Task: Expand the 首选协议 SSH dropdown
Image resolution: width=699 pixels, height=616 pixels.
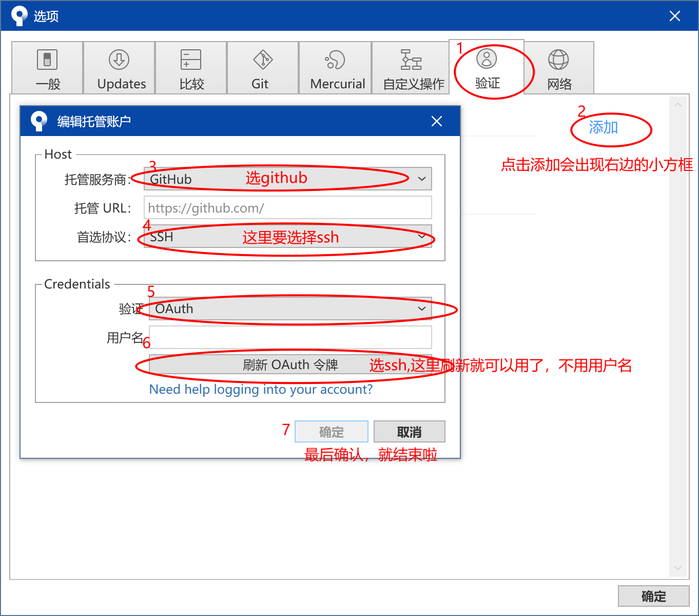Action: [x=288, y=237]
